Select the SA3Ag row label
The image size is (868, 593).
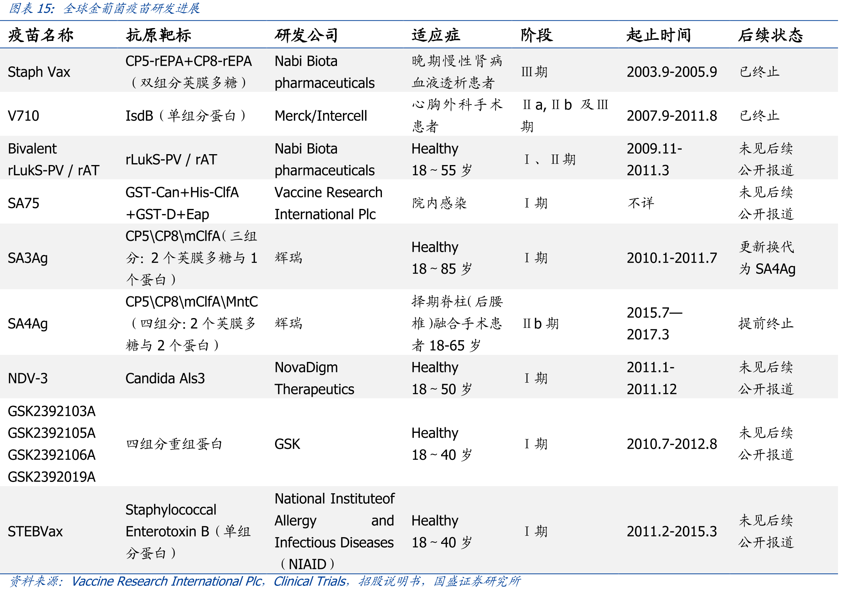28,258
